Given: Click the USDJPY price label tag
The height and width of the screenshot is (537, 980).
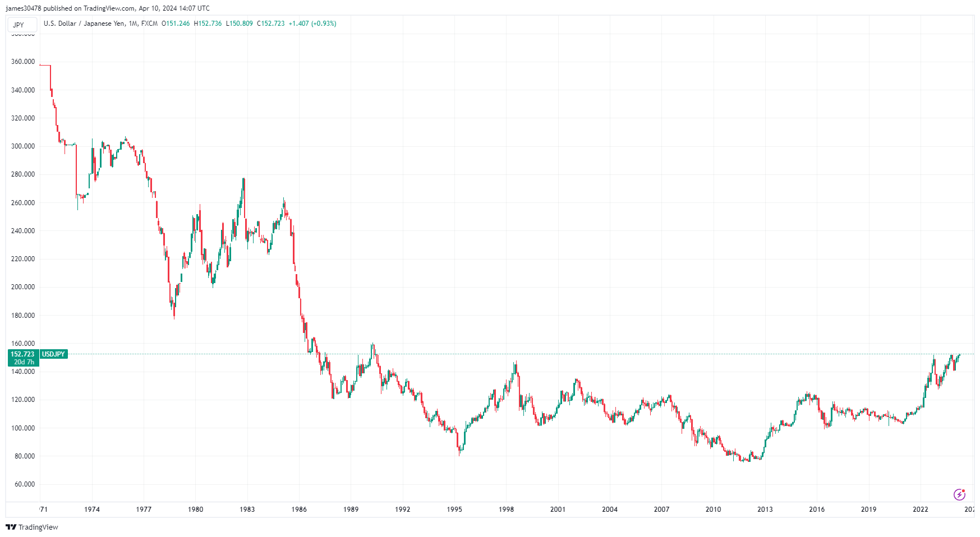Looking at the screenshot, I should click(54, 354).
